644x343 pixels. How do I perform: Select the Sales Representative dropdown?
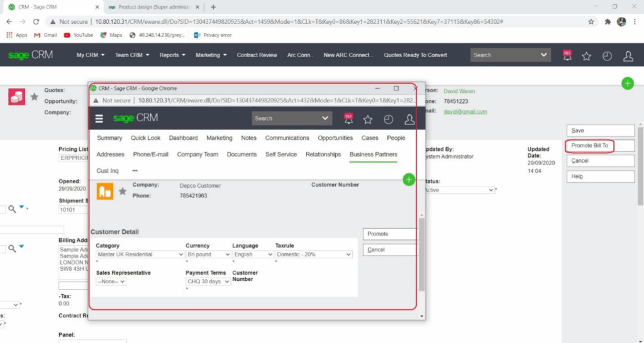(111, 281)
